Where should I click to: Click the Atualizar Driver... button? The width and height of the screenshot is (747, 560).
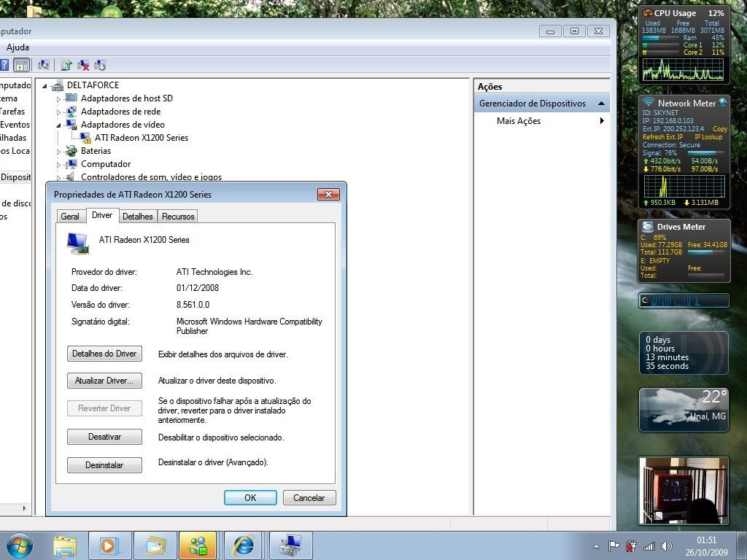(104, 381)
